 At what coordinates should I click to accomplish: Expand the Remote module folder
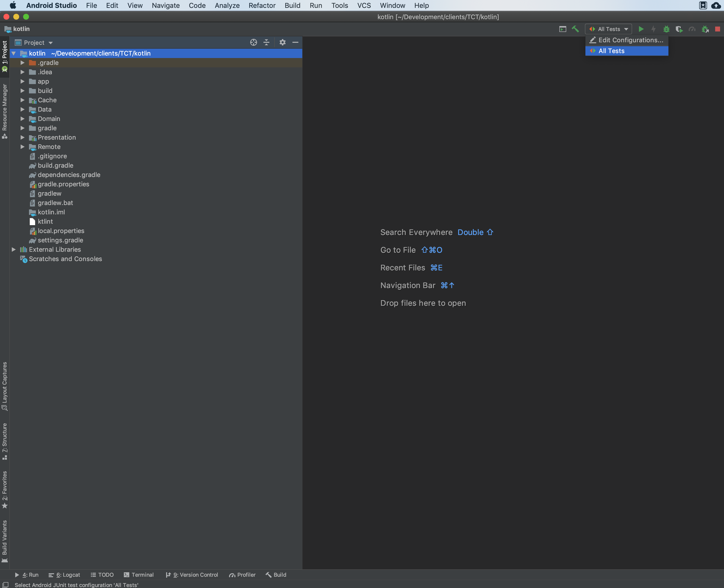coord(22,147)
